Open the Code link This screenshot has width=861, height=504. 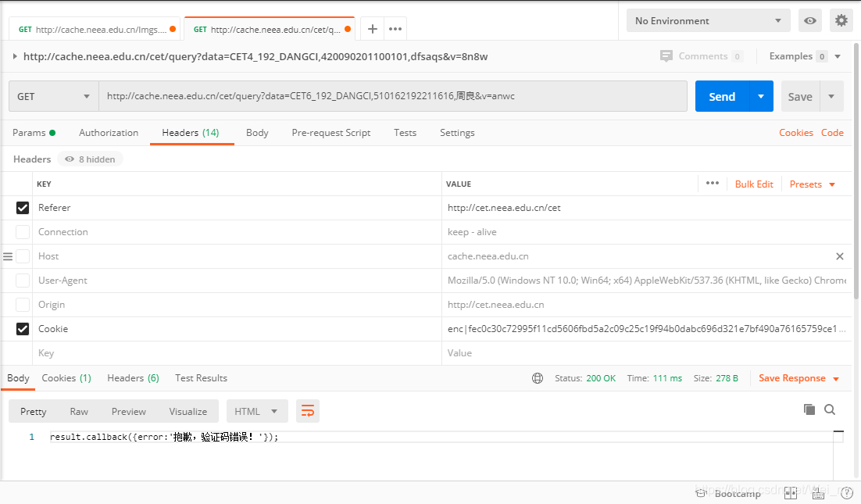point(832,133)
